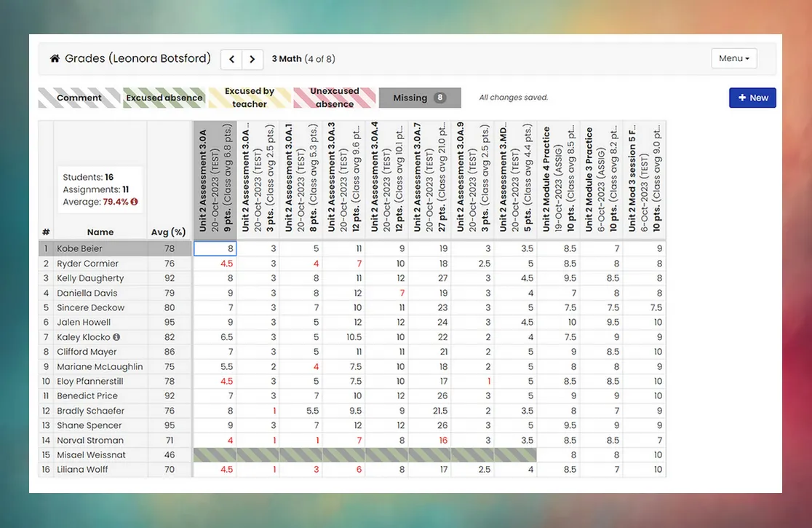
Task: Click the info icon beside Average 79.4%
Action: click(135, 202)
